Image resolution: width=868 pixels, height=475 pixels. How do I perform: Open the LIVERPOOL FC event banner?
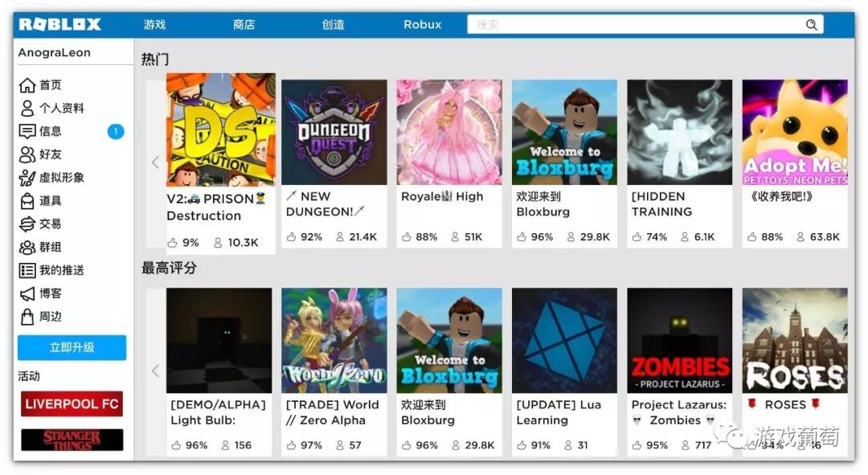coord(72,404)
